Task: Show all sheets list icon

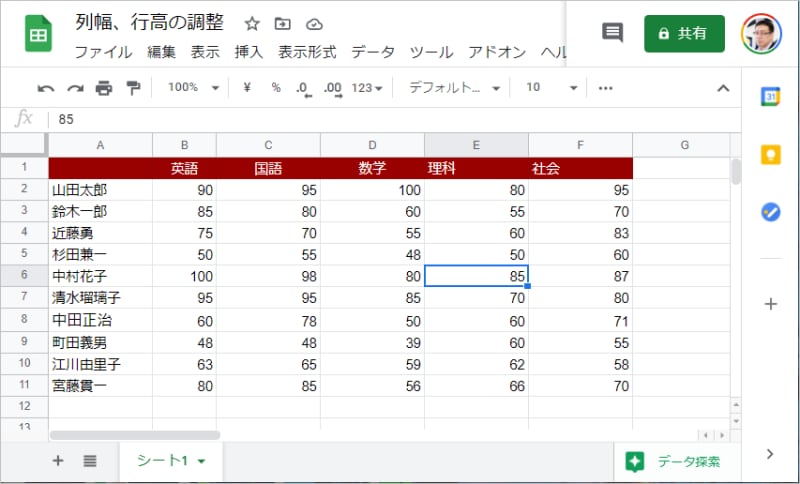Action: point(90,461)
